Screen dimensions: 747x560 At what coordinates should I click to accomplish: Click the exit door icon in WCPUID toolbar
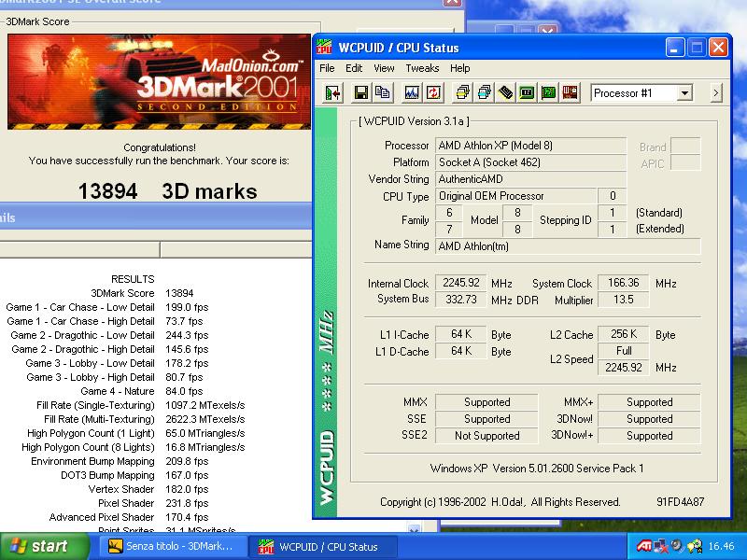tap(333, 92)
